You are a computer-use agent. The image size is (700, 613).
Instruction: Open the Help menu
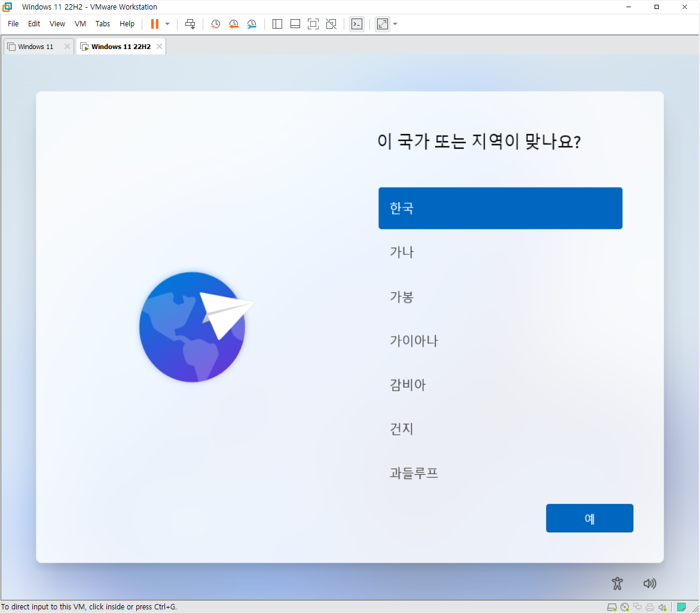127,24
